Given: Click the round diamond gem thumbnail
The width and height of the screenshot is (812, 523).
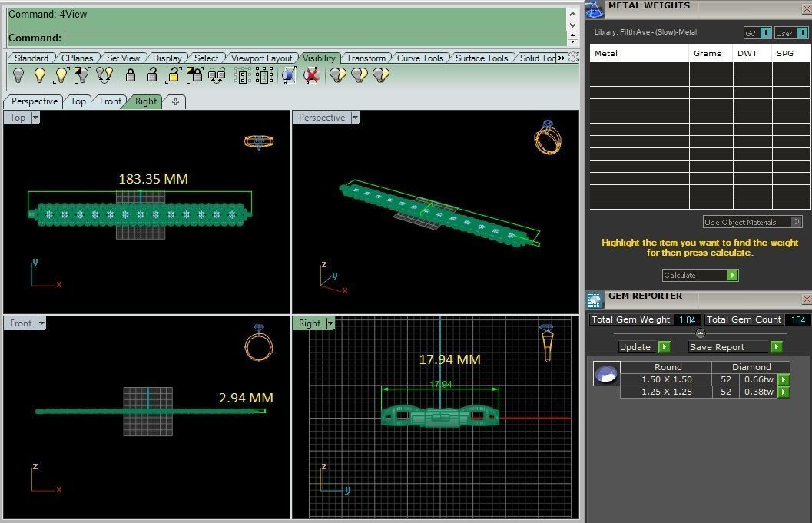Looking at the screenshot, I should pos(606,373).
